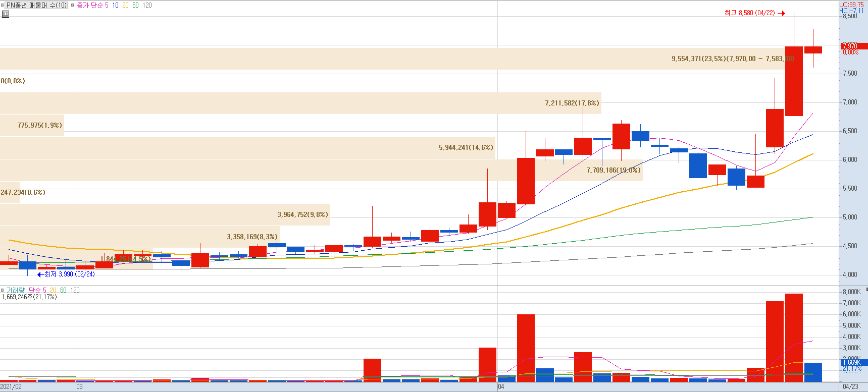Click the HC:-7.11 value

[x=851, y=11]
